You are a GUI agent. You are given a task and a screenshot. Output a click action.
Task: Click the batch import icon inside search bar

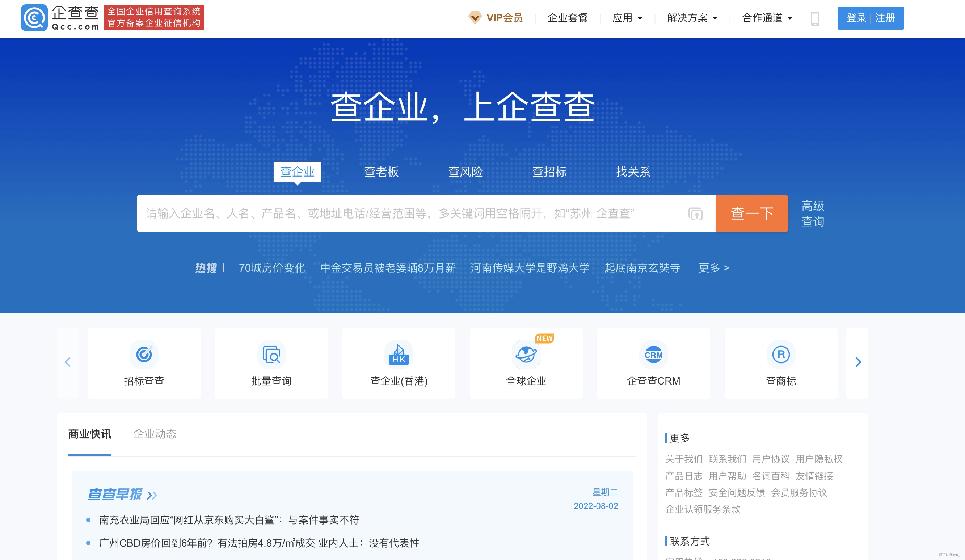[695, 213]
